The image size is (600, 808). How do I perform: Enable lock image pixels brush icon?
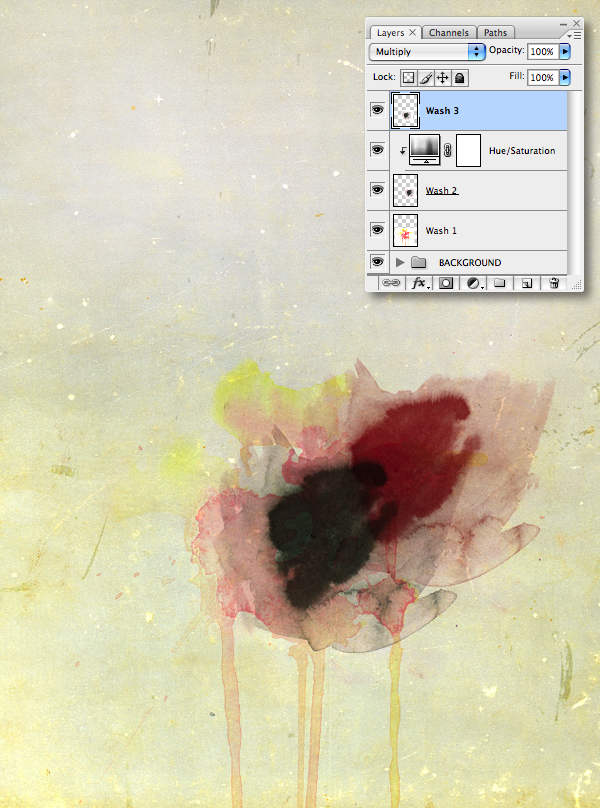tap(425, 78)
